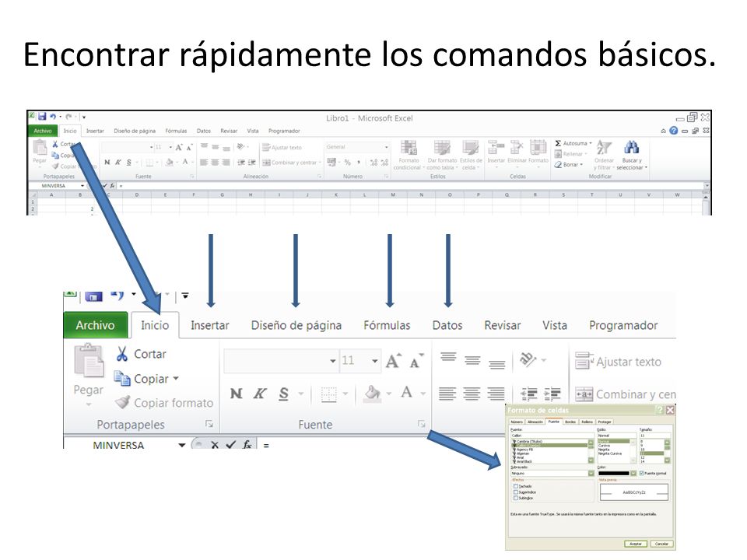This screenshot has width=747, height=560.
Task: Toggle italic K button in enlarged ribbon
Action: click(260, 394)
